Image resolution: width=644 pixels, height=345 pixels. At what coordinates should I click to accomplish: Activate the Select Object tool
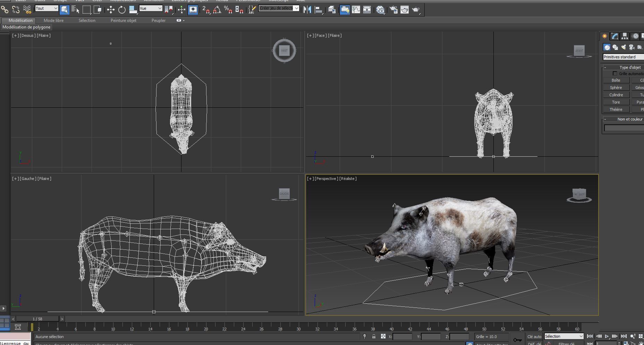coord(65,10)
